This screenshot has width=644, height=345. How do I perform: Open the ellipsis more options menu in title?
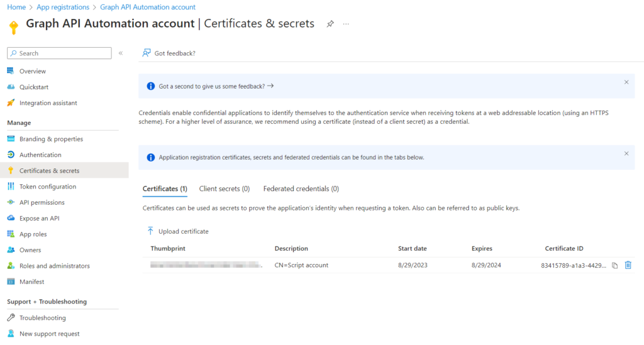click(x=347, y=24)
